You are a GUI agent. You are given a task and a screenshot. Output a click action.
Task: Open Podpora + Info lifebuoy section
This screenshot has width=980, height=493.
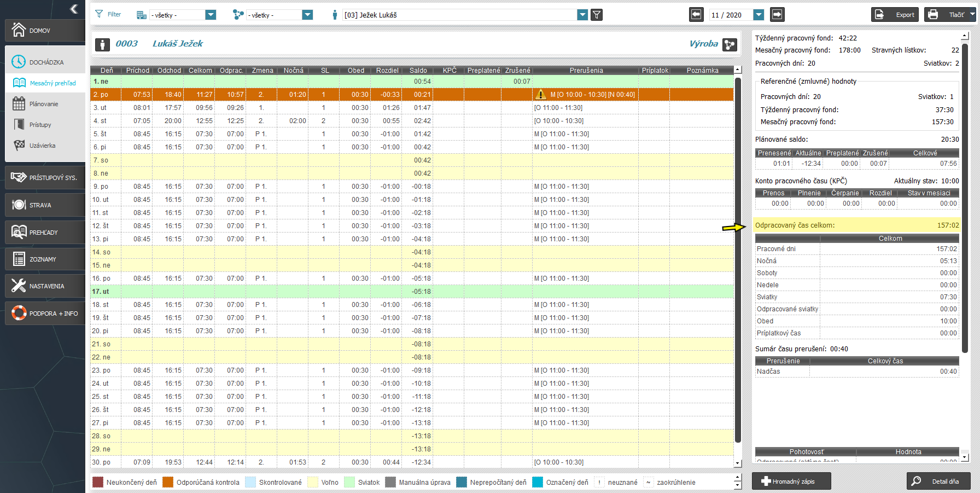pos(45,313)
